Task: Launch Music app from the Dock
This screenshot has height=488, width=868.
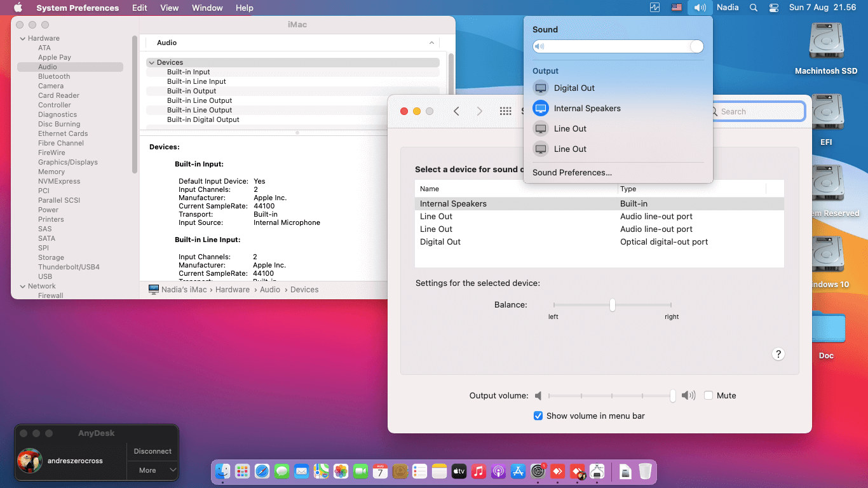Action: 479,471
